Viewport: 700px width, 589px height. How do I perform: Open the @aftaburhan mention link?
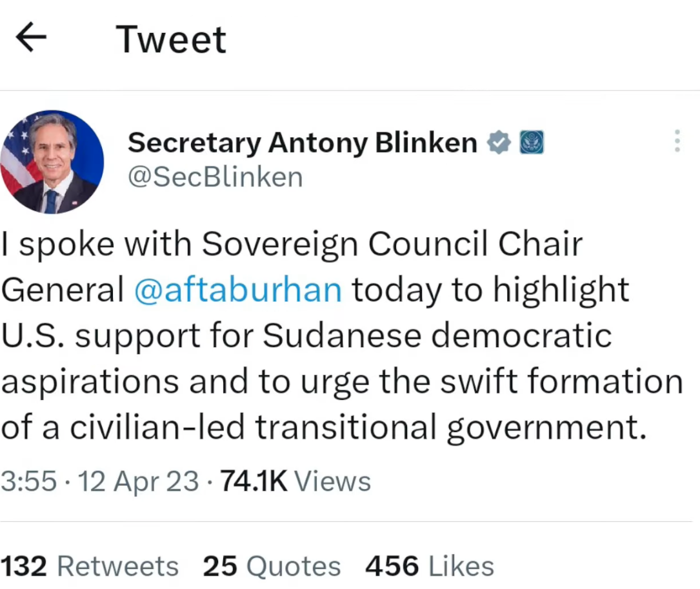pyautogui.click(x=238, y=290)
